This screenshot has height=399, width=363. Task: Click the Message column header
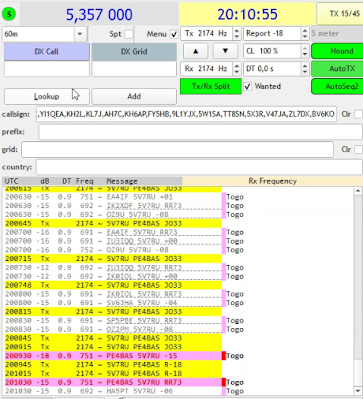point(122,181)
